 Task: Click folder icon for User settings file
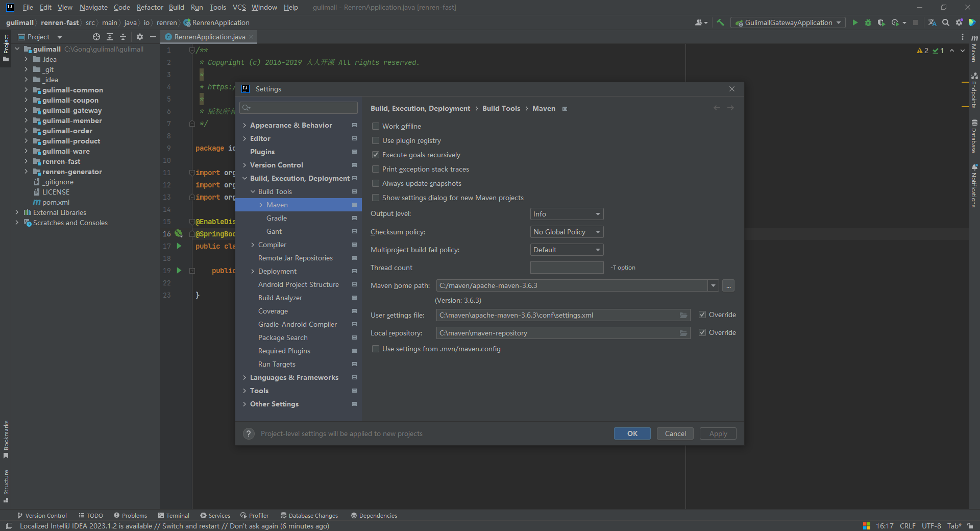[x=683, y=316]
